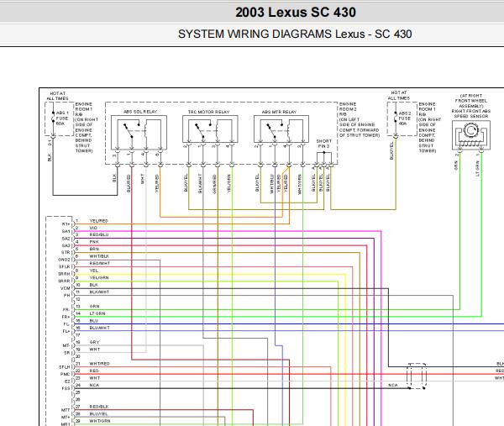This screenshot has width=504, height=426.
Task: Click the VCM connector terminal label
Action: point(66,288)
